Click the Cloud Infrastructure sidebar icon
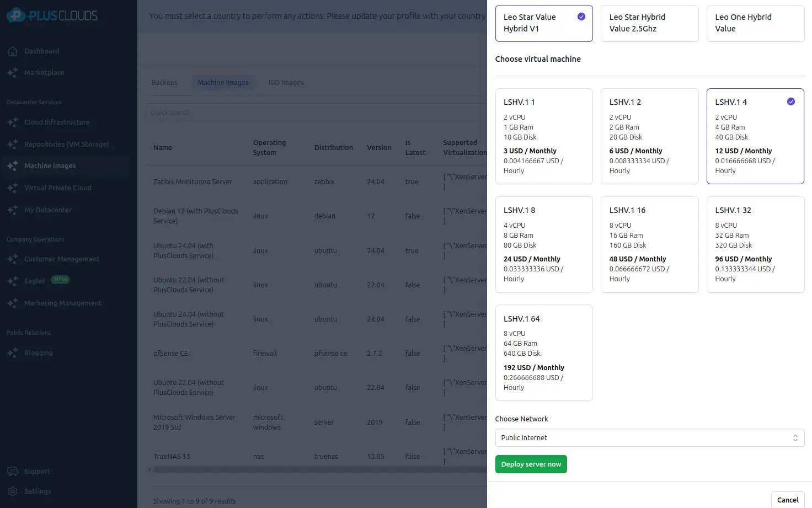The width and height of the screenshot is (812, 508). (x=13, y=122)
